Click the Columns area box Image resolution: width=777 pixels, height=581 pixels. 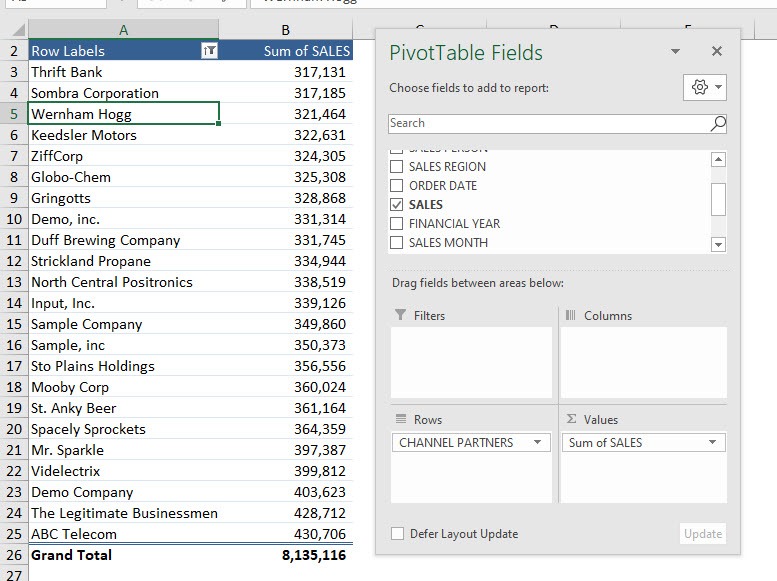pyautogui.click(x=644, y=362)
